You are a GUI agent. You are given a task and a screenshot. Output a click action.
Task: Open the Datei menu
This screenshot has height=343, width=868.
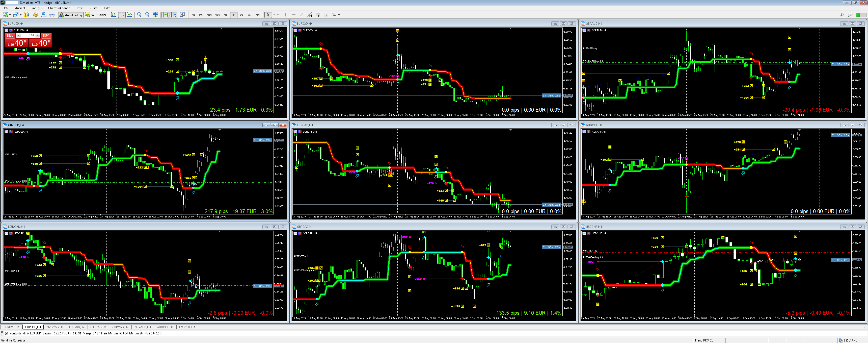6,8
